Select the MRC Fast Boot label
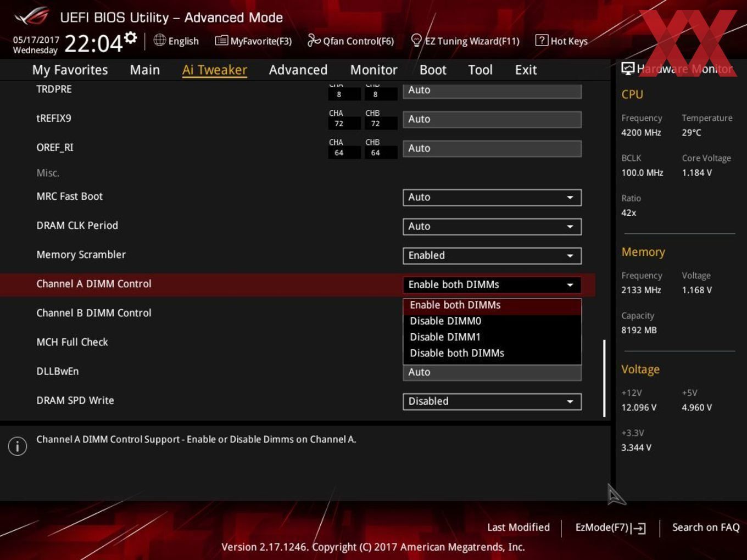The width and height of the screenshot is (747, 560). coord(69,196)
